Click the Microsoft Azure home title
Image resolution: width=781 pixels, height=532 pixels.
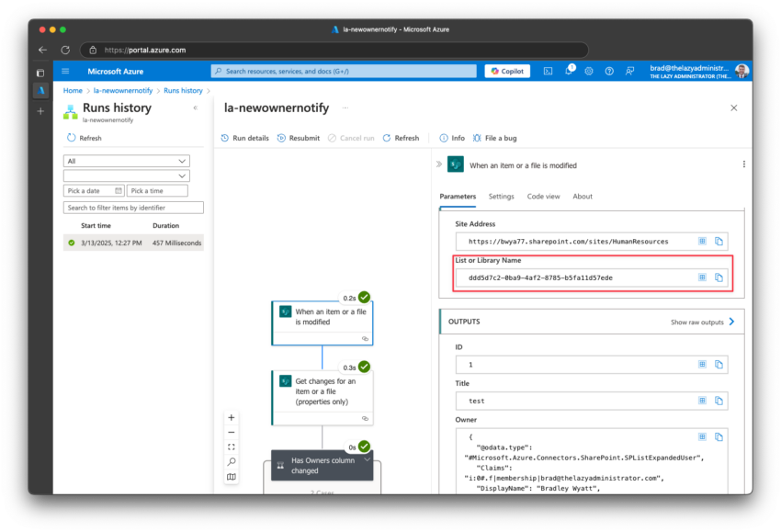click(116, 72)
